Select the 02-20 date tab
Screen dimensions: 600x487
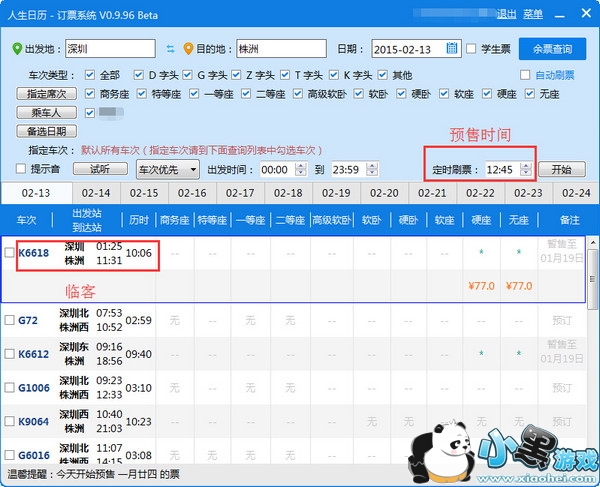384,193
